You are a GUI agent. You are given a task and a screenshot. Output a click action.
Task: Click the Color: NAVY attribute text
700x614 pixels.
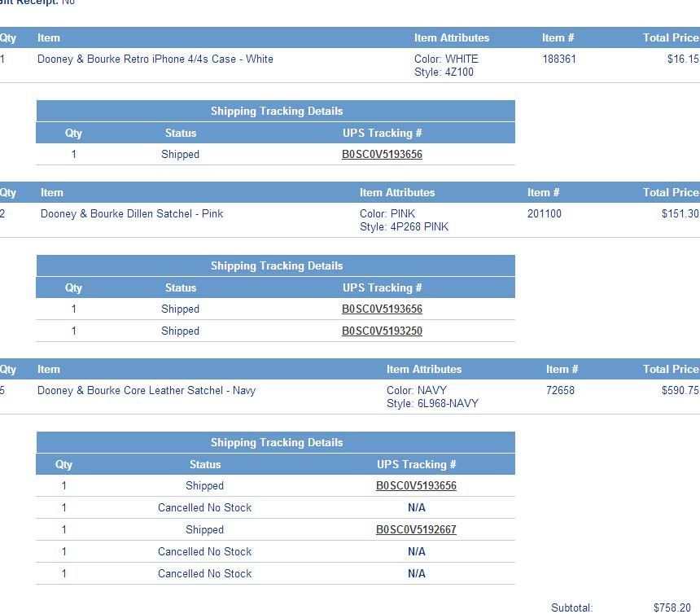click(417, 391)
